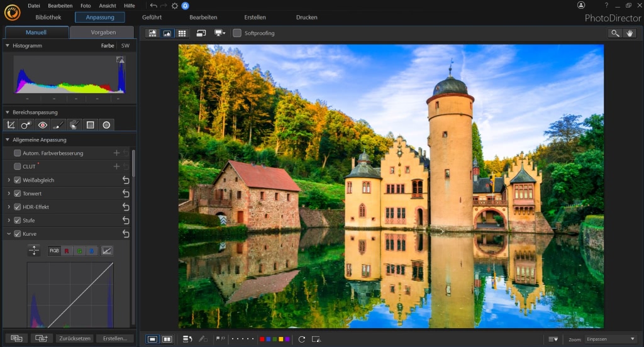Switch to thumbnail grid view mode
644x347 pixels.
pyautogui.click(x=182, y=33)
